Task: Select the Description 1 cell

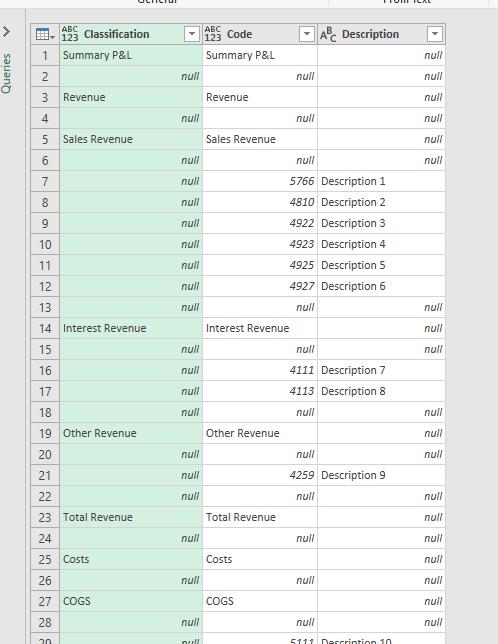Action: pyautogui.click(x=381, y=182)
